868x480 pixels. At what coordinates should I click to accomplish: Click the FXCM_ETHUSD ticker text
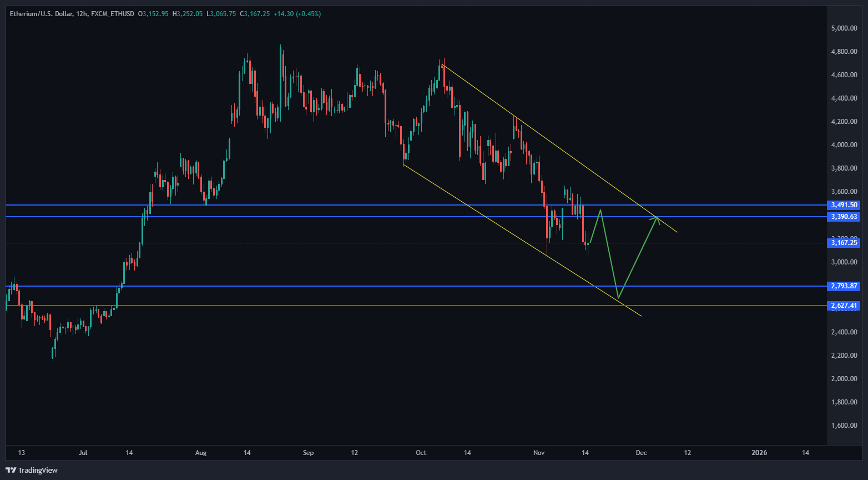[x=113, y=13]
